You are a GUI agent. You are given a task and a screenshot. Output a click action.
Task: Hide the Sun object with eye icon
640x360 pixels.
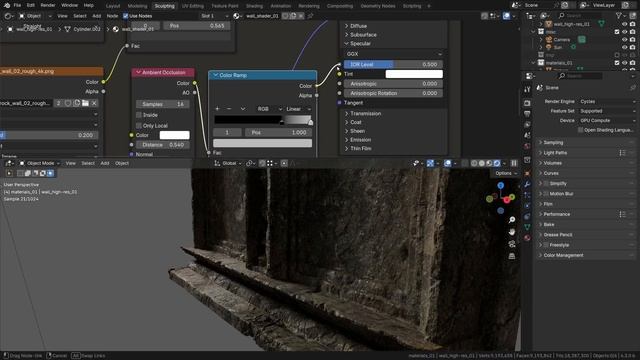(624, 47)
